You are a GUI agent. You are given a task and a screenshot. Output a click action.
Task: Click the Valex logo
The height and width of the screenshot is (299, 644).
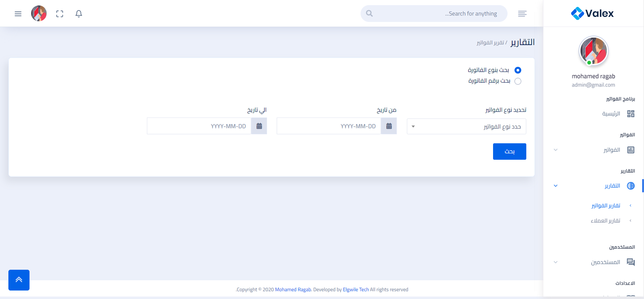(x=592, y=13)
